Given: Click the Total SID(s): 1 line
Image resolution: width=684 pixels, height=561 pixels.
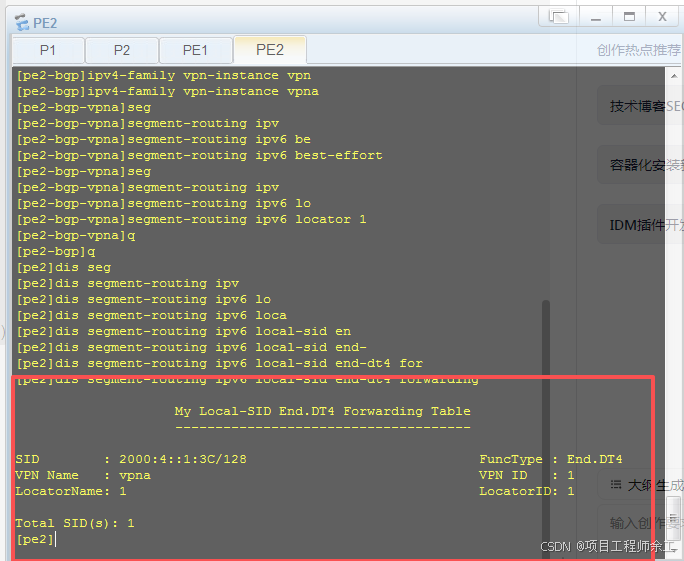Looking at the screenshot, I should pos(75,523).
